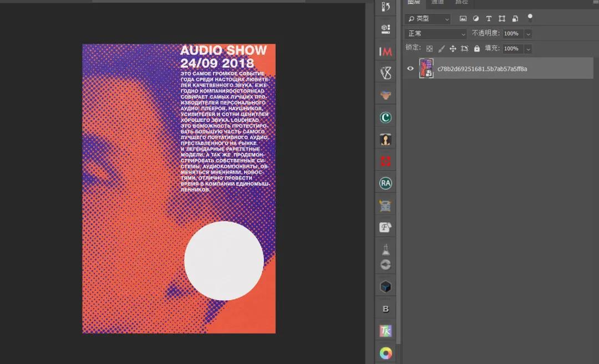Open the red IM plugin panel
The height and width of the screenshot is (364, 599).
385,52
